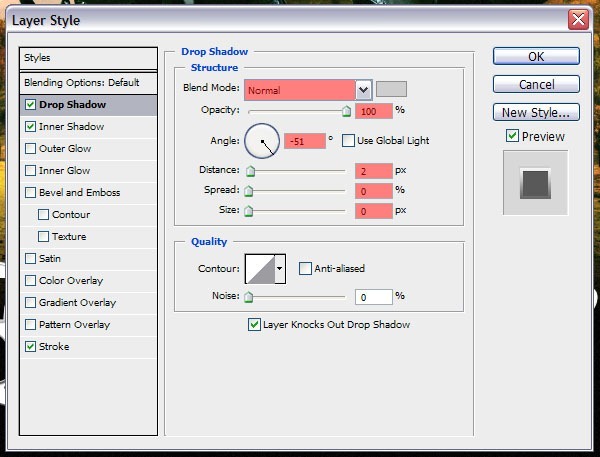The image size is (600, 457).
Task: Click the OK button
Action: pos(536,57)
